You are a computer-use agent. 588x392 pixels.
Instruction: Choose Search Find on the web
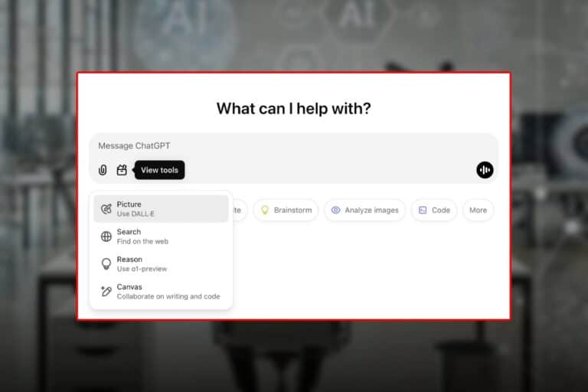point(161,237)
